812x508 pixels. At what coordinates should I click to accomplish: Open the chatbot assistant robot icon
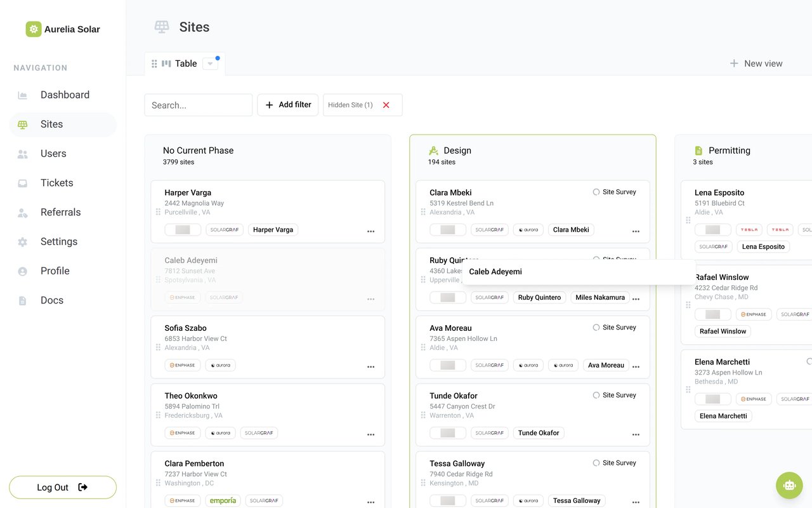pos(789,485)
